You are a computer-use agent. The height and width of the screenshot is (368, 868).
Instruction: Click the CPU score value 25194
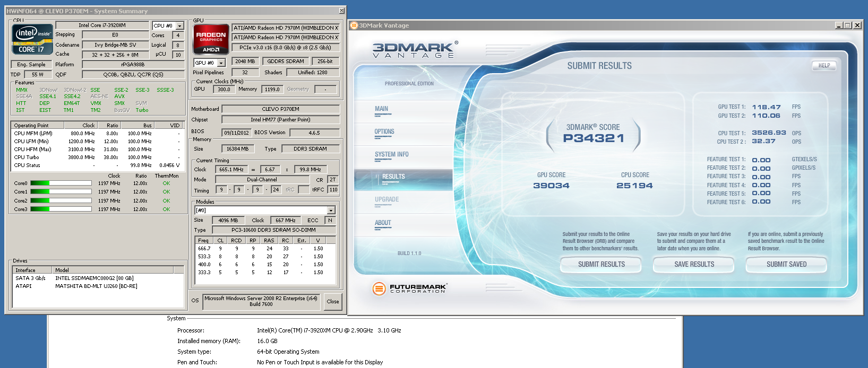tap(634, 186)
